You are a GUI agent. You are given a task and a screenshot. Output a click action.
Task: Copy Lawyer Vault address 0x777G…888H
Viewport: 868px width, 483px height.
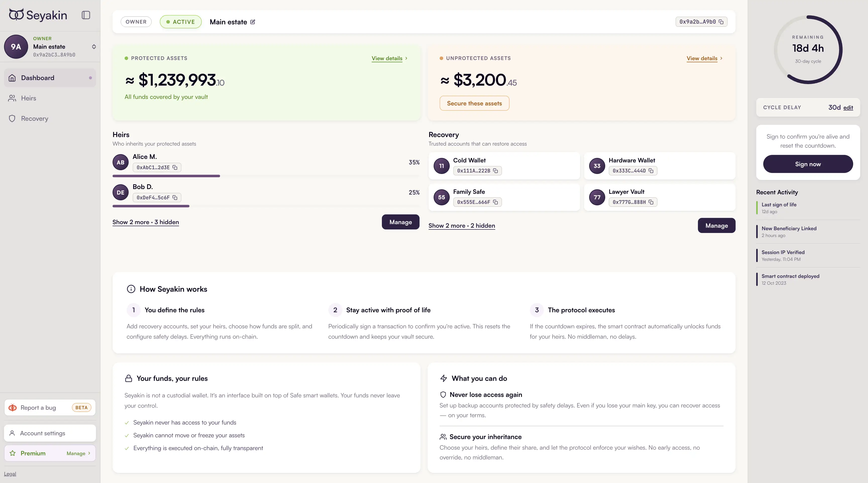click(651, 202)
